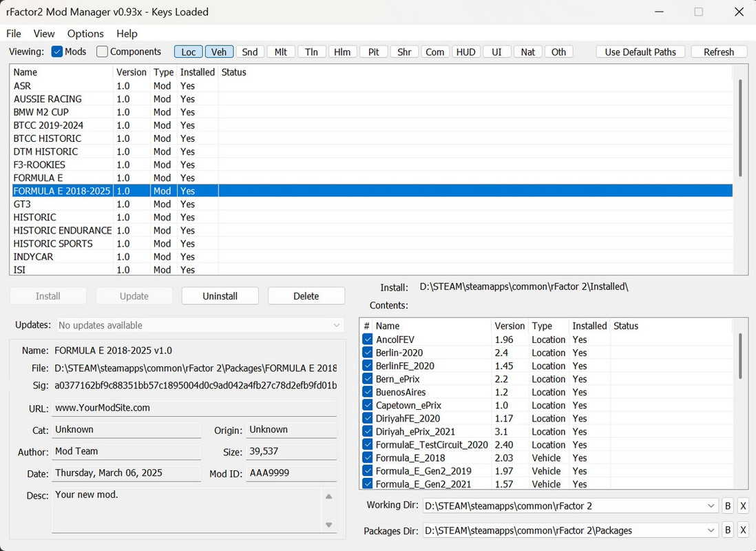
Task: Toggle the Nat filter button
Action: (x=527, y=52)
